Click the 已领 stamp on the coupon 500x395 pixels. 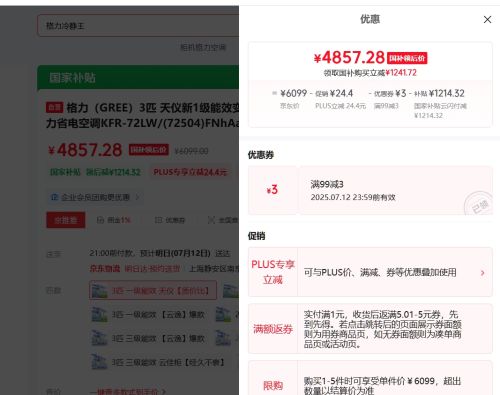(479, 203)
